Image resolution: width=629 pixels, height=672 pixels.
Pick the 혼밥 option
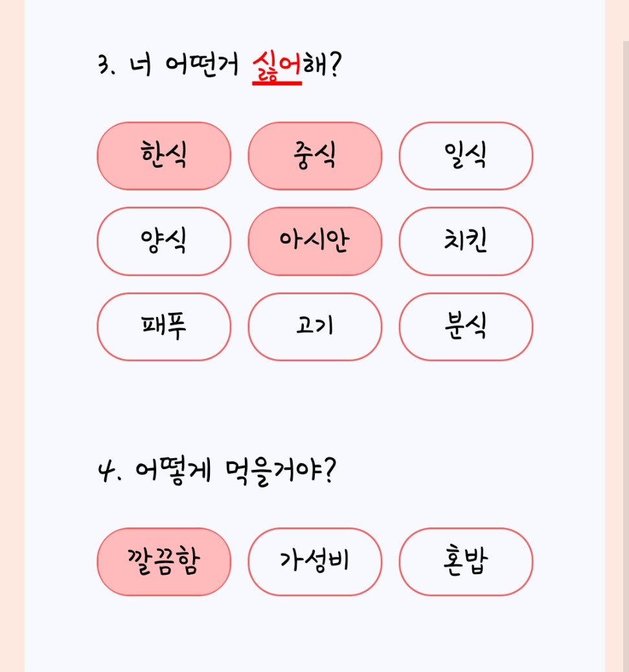point(466,561)
